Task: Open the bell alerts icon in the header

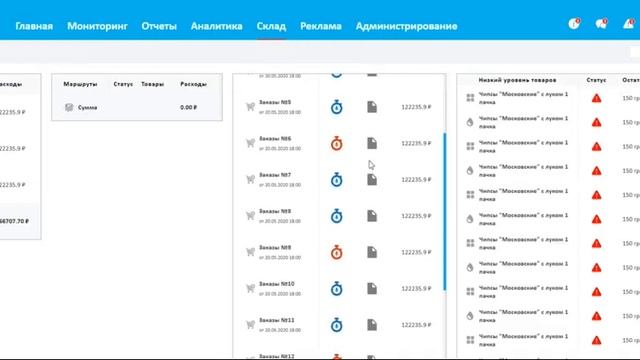Action: click(x=629, y=24)
